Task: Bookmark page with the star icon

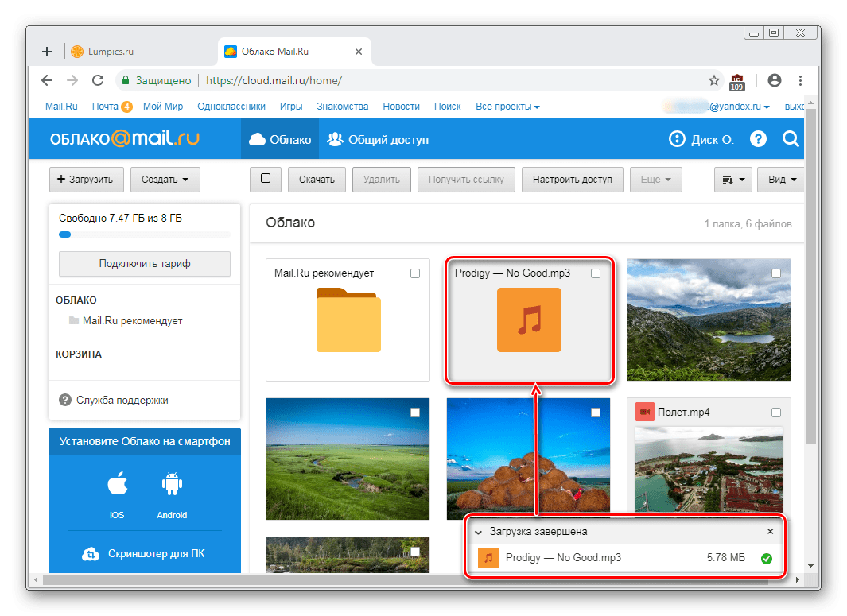Action: pos(713,80)
